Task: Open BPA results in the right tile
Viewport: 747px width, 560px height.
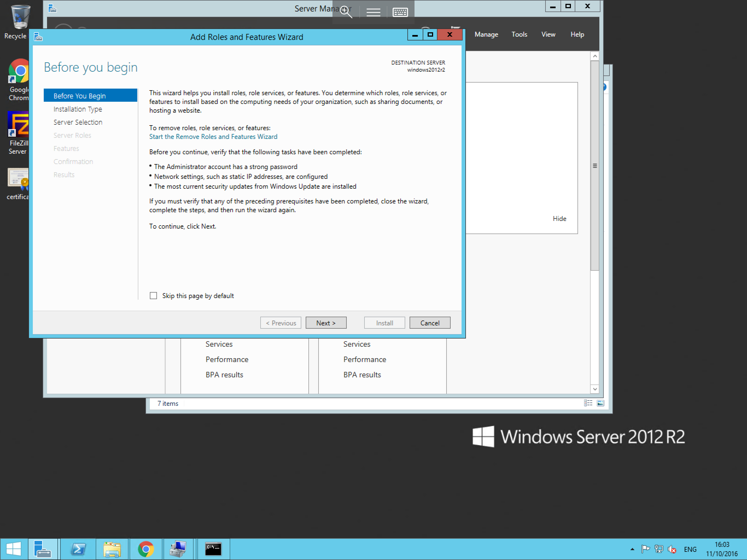Action: (x=362, y=375)
